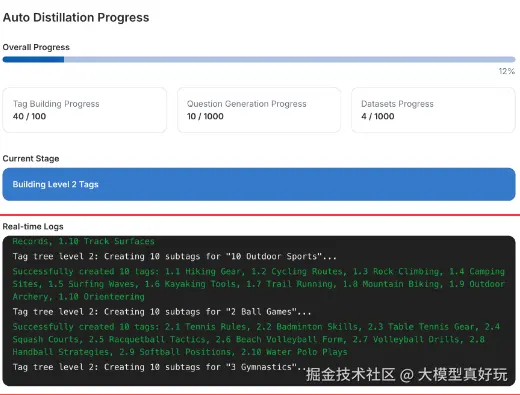Click the log line for "3 Gymnastics"
This screenshot has height=395, width=520.
click(x=159, y=367)
